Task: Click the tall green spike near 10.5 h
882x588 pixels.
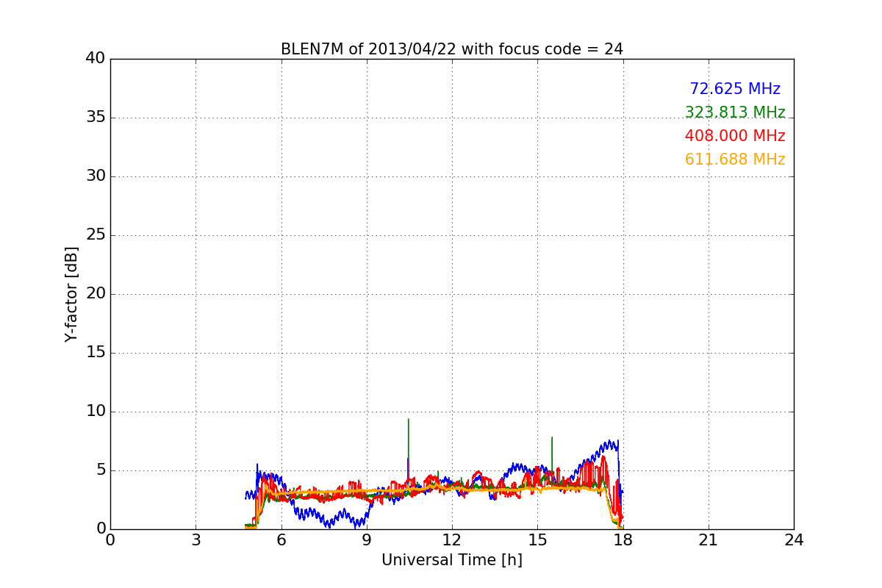Action: click(x=408, y=448)
